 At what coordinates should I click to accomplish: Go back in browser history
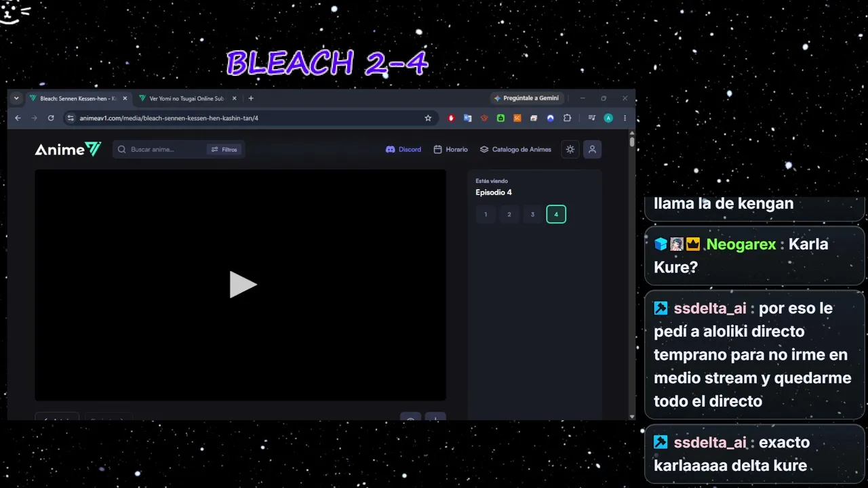point(18,118)
